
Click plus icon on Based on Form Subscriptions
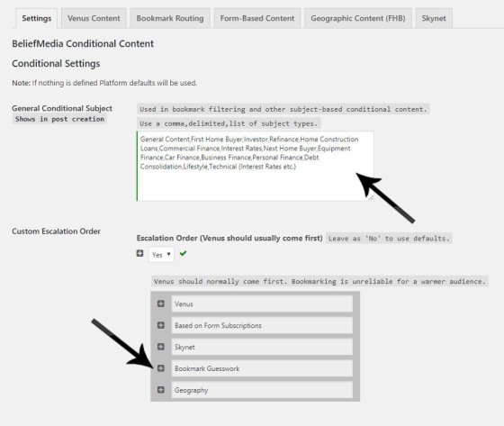pos(161,325)
